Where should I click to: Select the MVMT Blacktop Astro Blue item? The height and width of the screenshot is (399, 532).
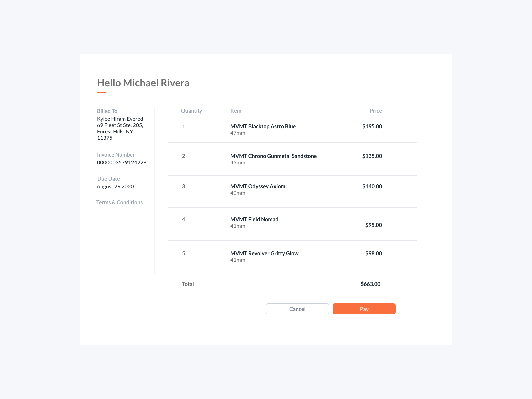pyautogui.click(x=263, y=126)
